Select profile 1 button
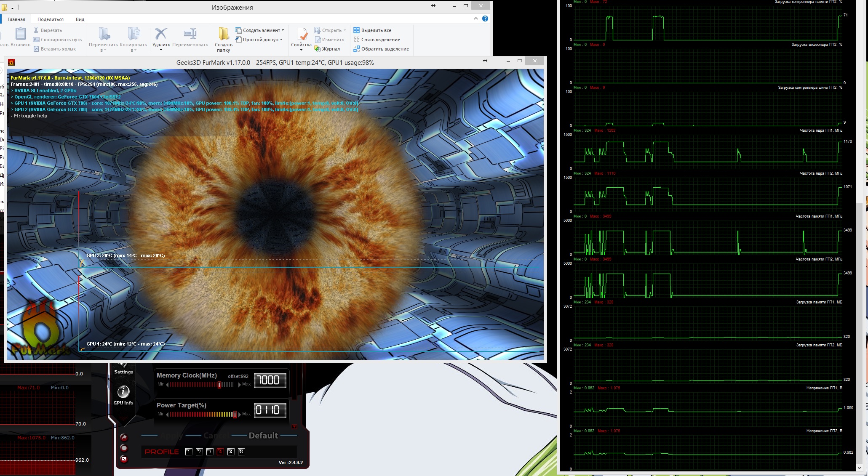The height and width of the screenshot is (476, 868). (189, 452)
